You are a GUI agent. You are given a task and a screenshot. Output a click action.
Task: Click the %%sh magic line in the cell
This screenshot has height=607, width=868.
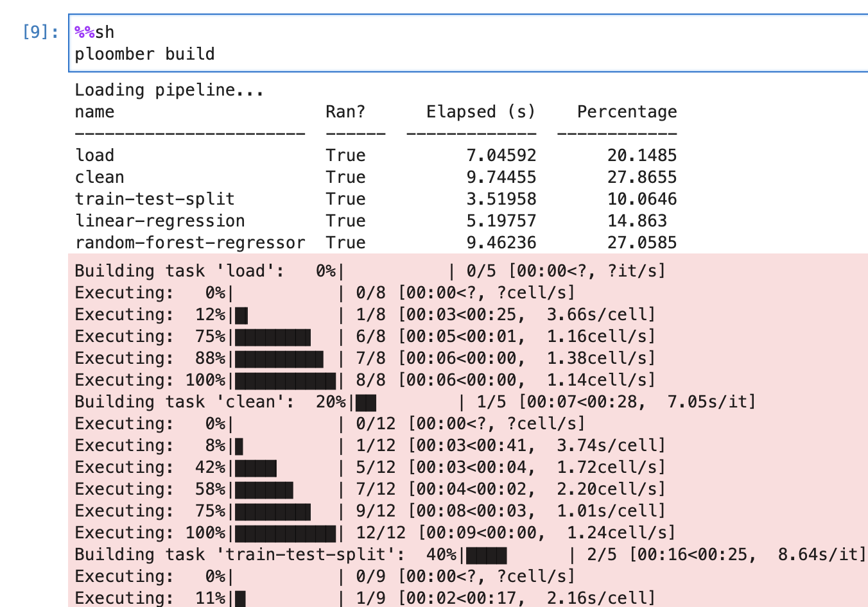click(x=94, y=32)
